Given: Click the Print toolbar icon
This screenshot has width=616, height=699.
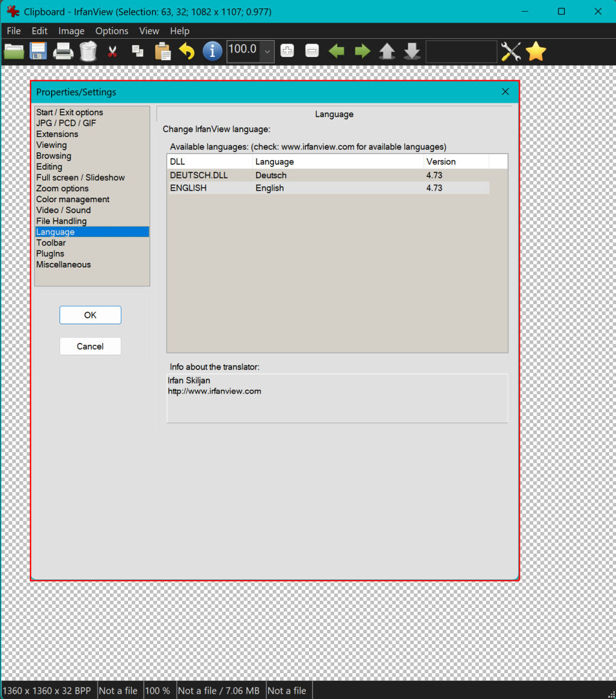Looking at the screenshot, I should pos(63,51).
